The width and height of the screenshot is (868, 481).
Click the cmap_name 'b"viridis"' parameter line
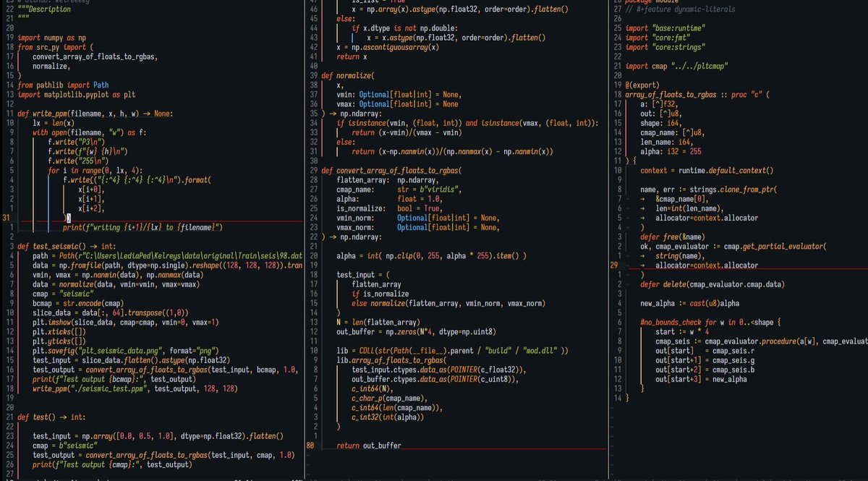coord(399,190)
